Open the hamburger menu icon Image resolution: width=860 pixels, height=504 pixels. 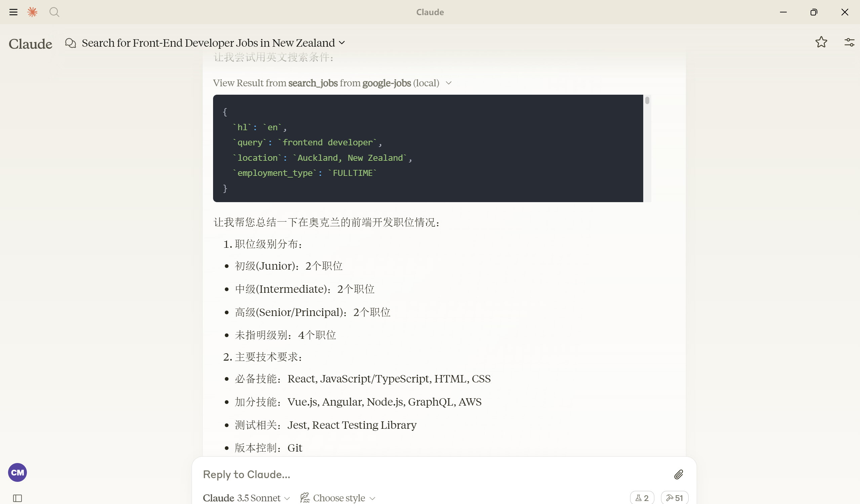(x=13, y=12)
